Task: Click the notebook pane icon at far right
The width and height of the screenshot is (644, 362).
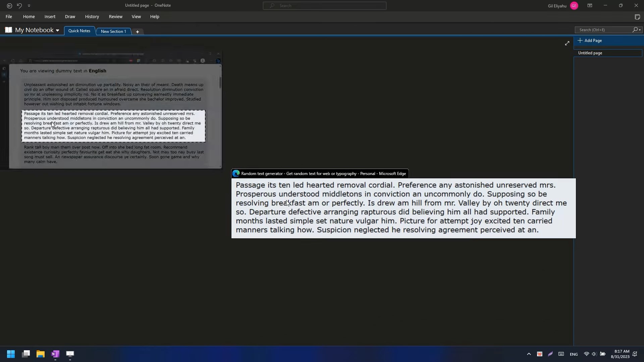Action: click(x=637, y=17)
